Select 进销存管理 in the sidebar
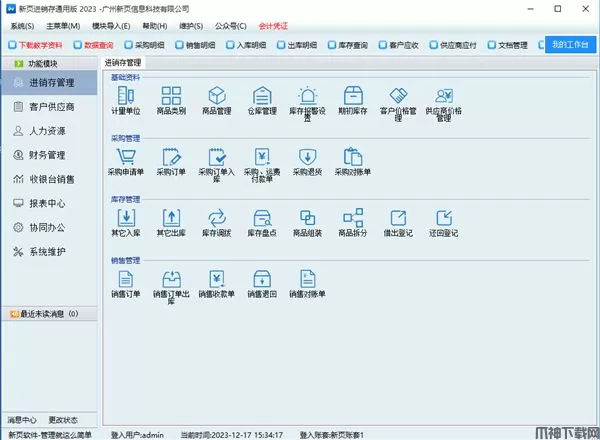 49,82
